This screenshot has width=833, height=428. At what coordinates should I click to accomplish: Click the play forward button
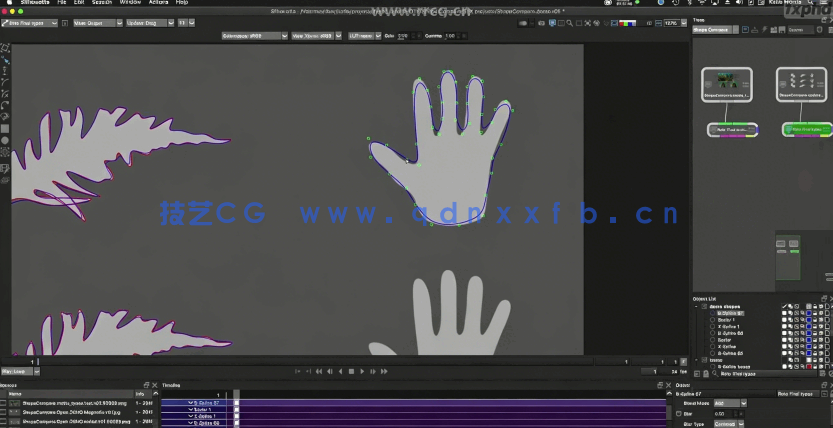(362, 371)
